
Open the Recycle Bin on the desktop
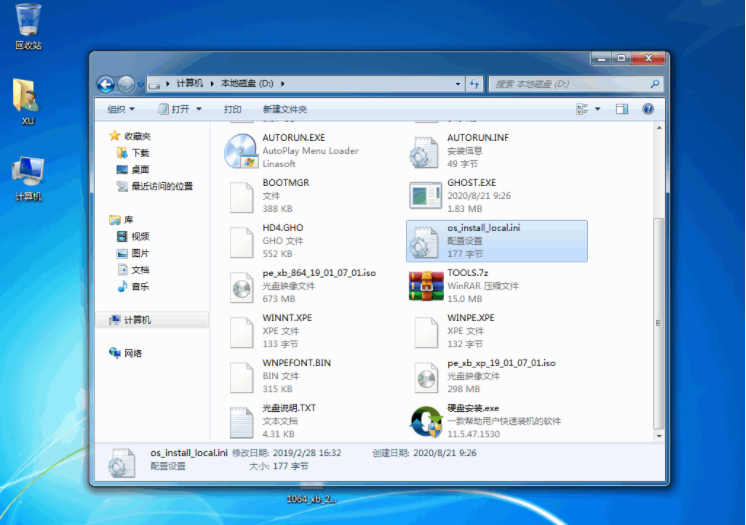28,20
